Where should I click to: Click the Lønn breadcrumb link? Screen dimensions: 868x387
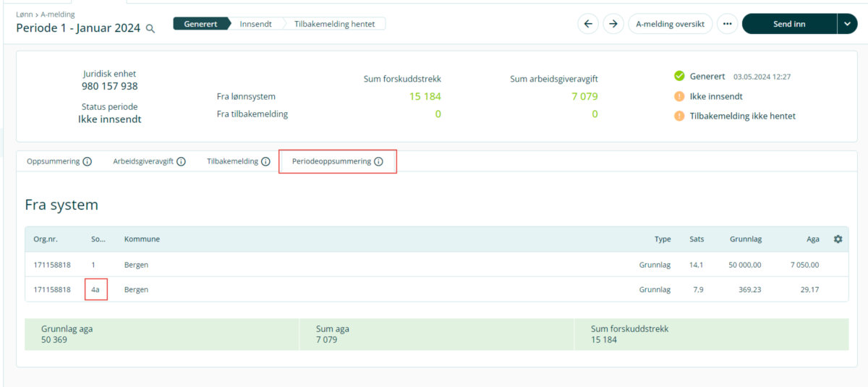(25, 14)
